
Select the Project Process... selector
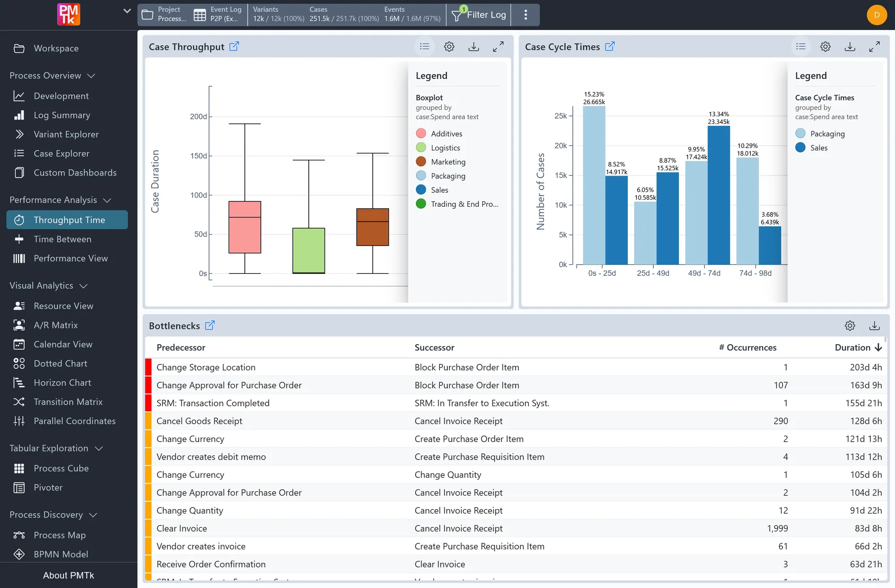tap(164, 14)
